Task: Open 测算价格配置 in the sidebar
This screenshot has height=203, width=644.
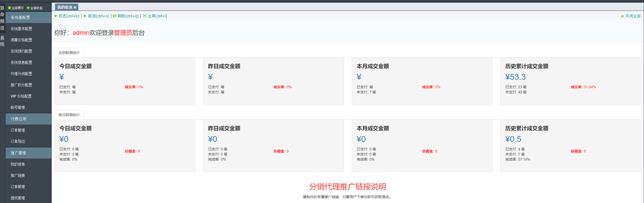Action: pos(21,40)
